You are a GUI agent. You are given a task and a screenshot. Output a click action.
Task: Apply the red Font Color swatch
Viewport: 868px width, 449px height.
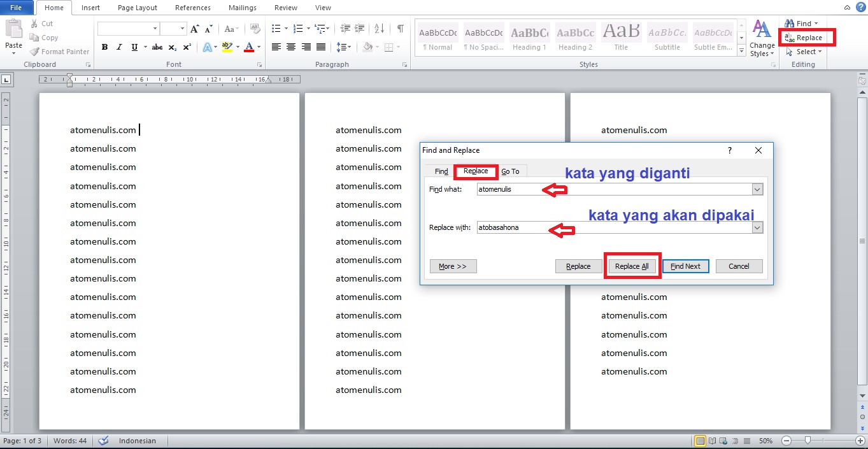pyautogui.click(x=248, y=47)
